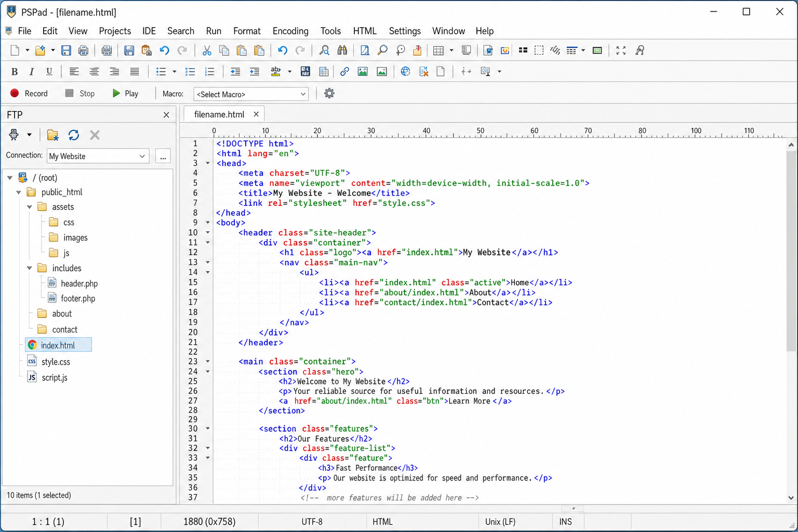Screen dimensions: 798x532
Task: Open the Tools menu
Action: [x=330, y=31]
